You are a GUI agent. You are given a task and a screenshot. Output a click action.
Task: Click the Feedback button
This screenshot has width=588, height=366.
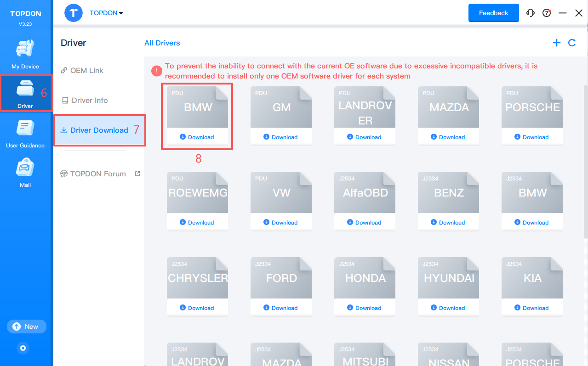point(493,13)
